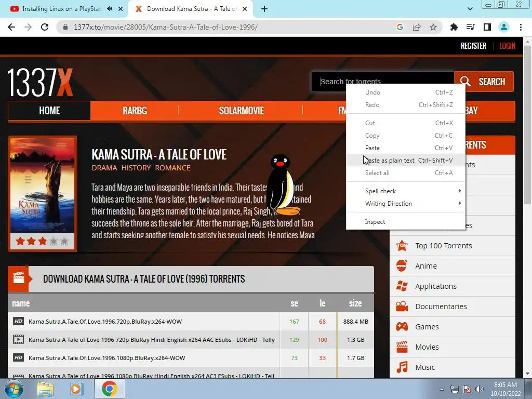Open Kama.Sutra 720p BluRay x264-WOW torrent

tap(105, 321)
